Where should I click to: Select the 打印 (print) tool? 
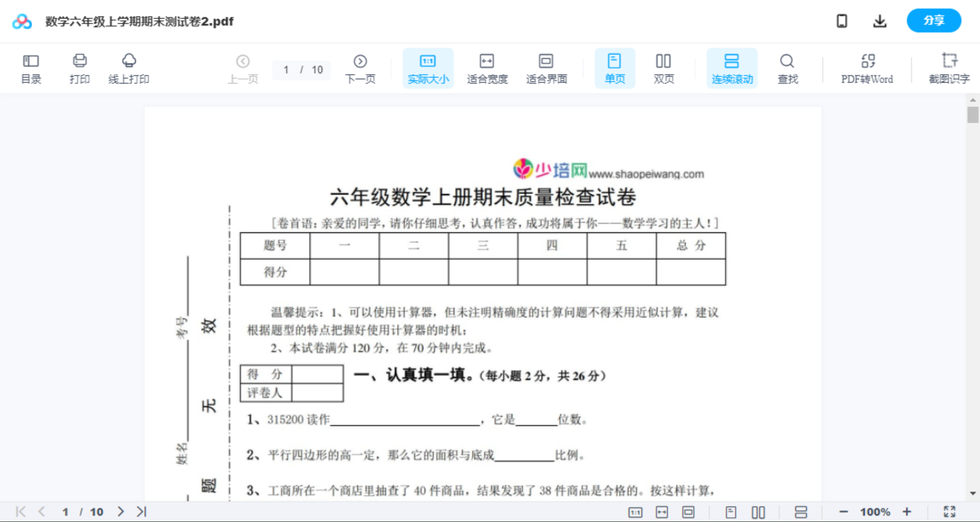tap(79, 68)
